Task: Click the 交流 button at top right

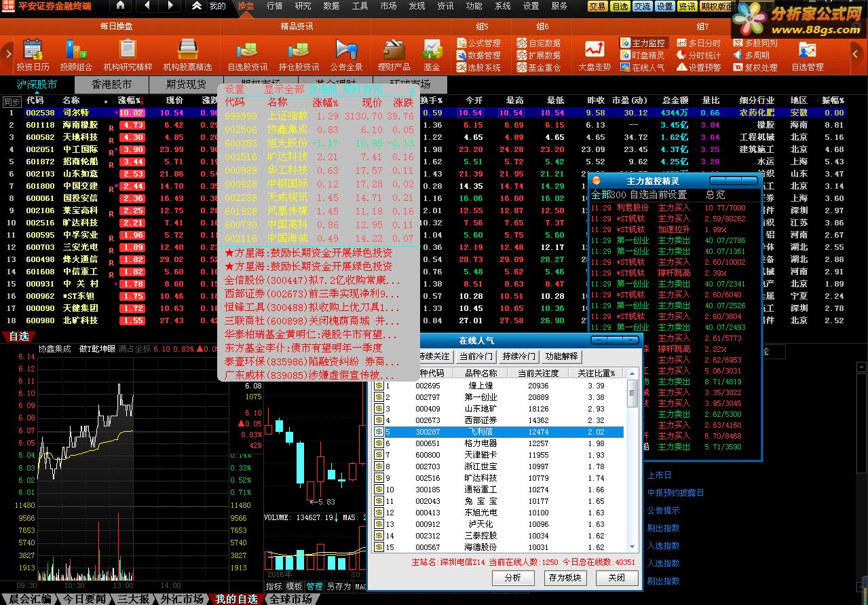Action: (x=642, y=7)
